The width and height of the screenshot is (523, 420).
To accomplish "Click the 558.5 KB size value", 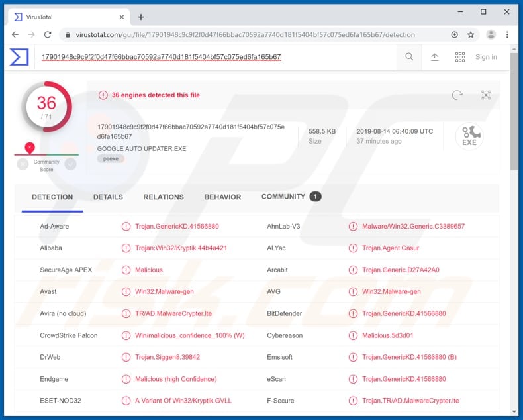I will point(322,132).
